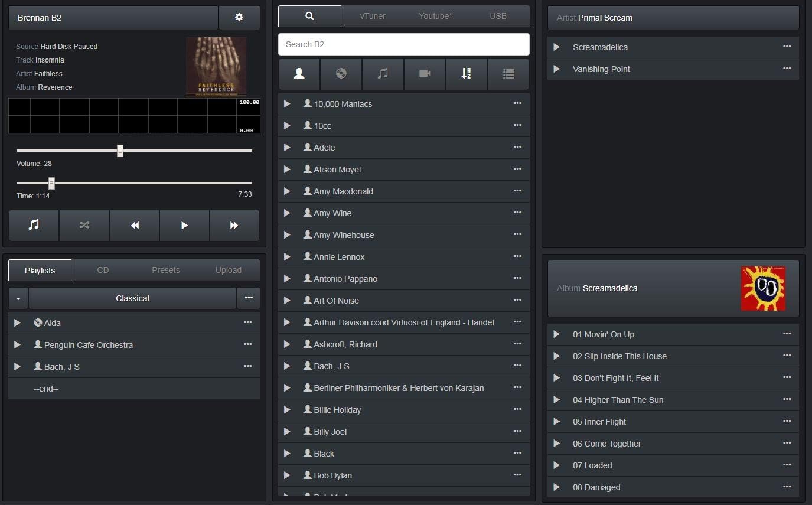Image resolution: width=812 pixels, height=505 pixels.
Task: Filter search by video camera icon
Action: pos(425,74)
